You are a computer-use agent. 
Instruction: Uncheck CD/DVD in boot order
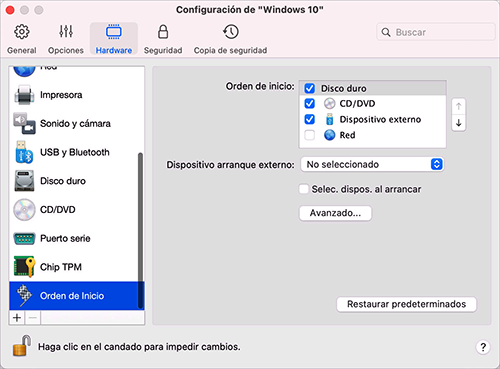[310, 104]
